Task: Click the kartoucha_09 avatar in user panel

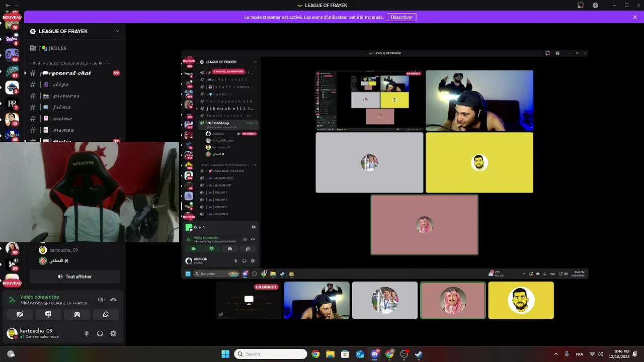Action: [x=12, y=333]
